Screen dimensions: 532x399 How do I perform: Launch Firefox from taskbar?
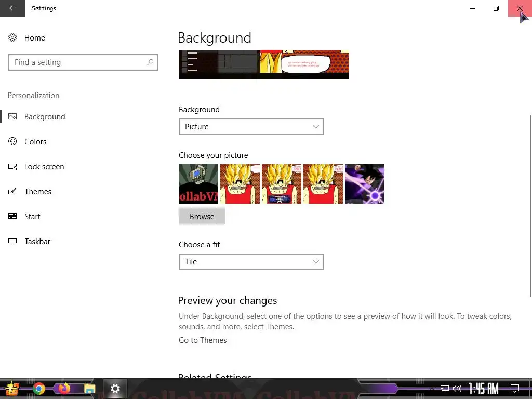[64, 389]
